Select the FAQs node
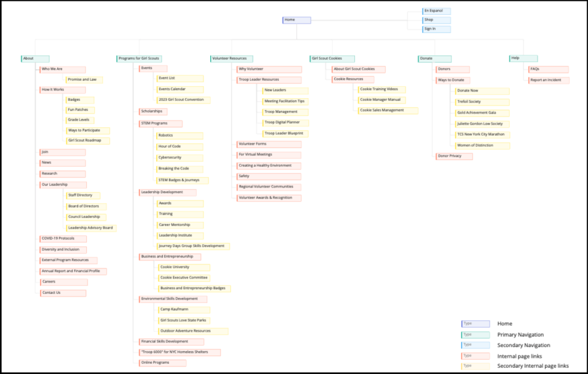This screenshot has height=374, width=588. pos(548,70)
